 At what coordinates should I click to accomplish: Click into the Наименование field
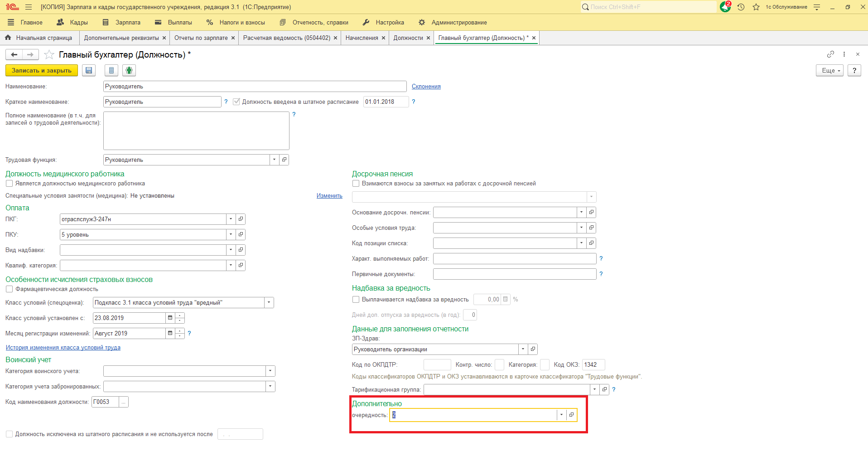255,86
